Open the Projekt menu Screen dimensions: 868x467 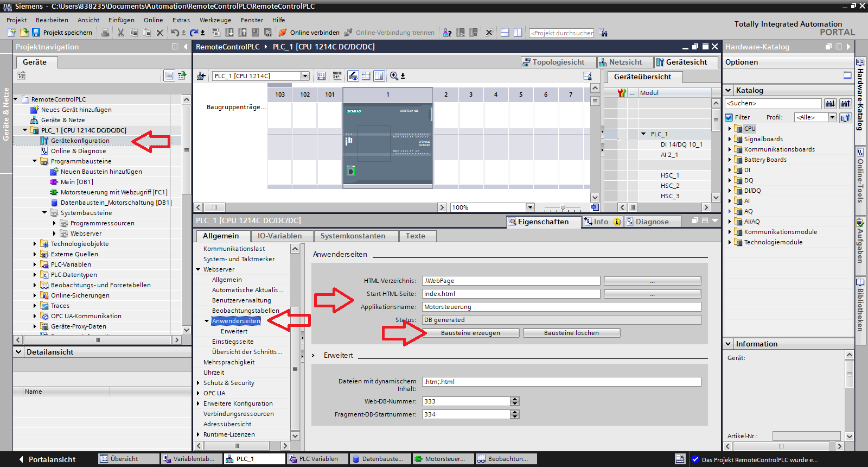point(16,20)
